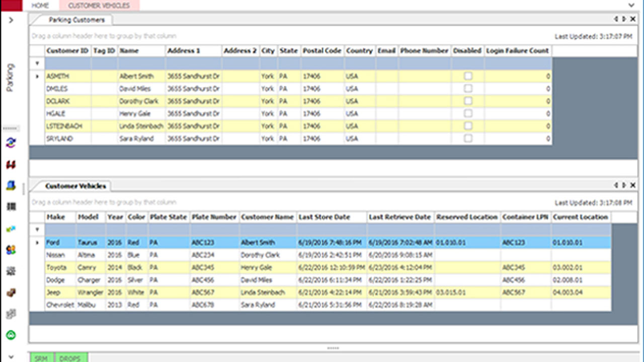Click the scroll-right arrow in Parking Customers panel
Screen dimensions: 644x362
pos(624,19)
